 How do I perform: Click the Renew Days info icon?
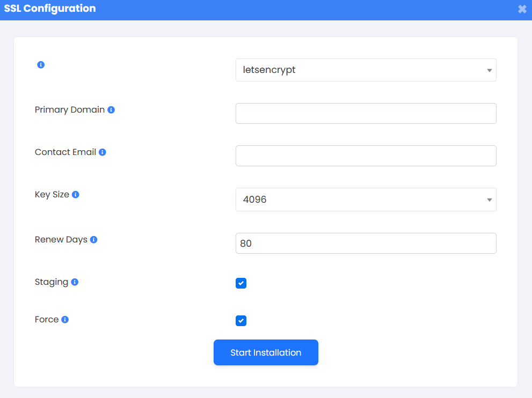tap(93, 240)
